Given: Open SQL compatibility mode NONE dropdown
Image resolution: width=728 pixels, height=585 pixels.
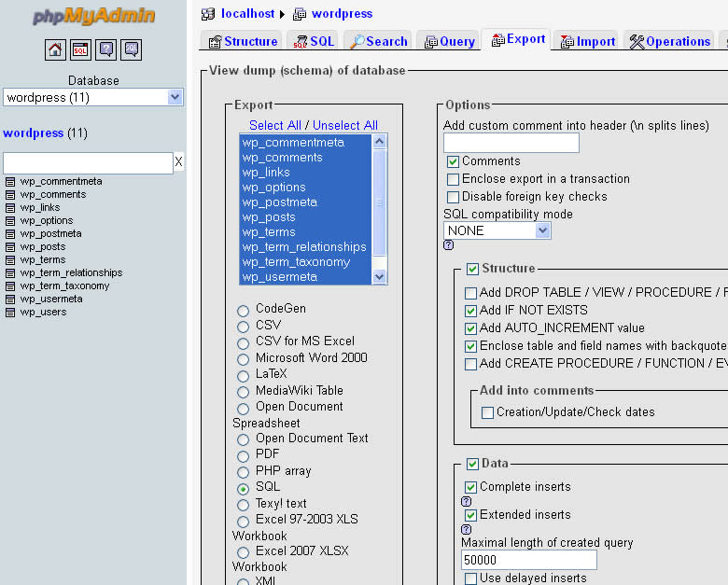Looking at the screenshot, I should 497,230.
